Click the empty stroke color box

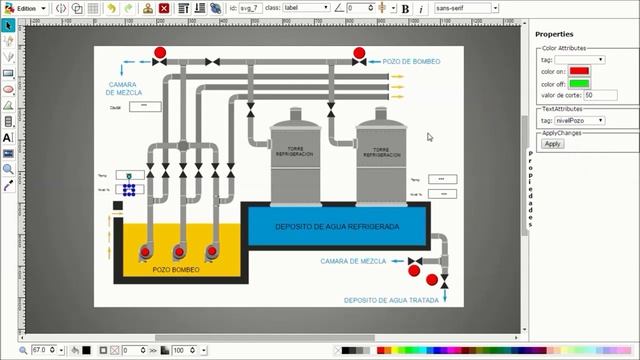pos(115,350)
